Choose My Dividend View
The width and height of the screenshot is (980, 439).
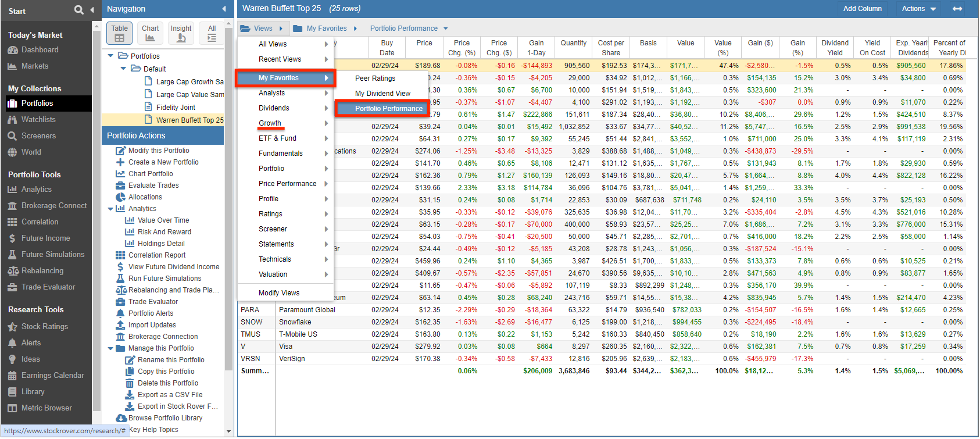pyautogui.click(x=382, y=94)
